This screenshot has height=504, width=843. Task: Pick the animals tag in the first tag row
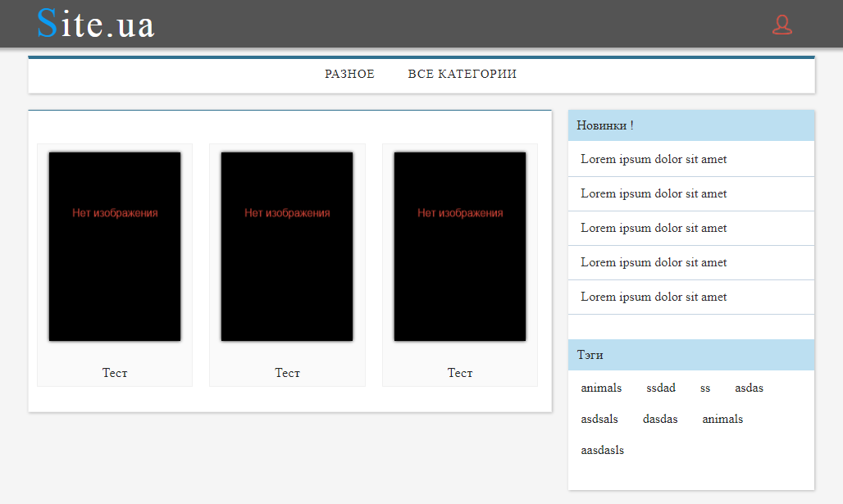click(601, 388)
